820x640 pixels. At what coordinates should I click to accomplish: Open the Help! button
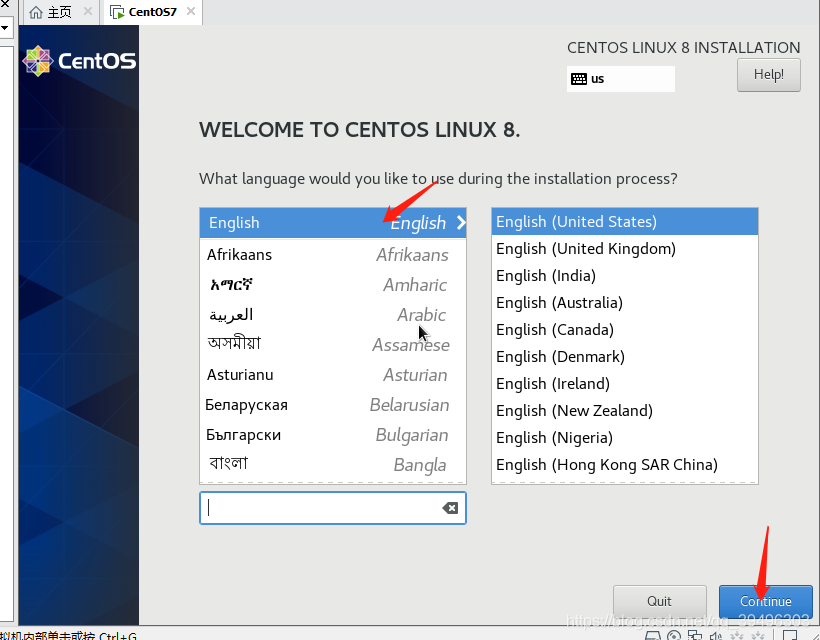coord(768,75)
